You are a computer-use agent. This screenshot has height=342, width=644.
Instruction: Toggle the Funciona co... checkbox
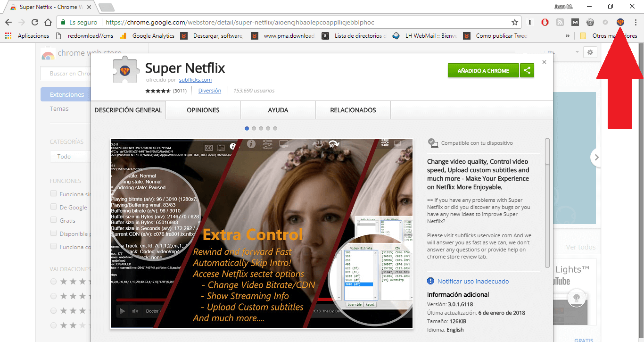pyautogui.click(x=54, y=247)
